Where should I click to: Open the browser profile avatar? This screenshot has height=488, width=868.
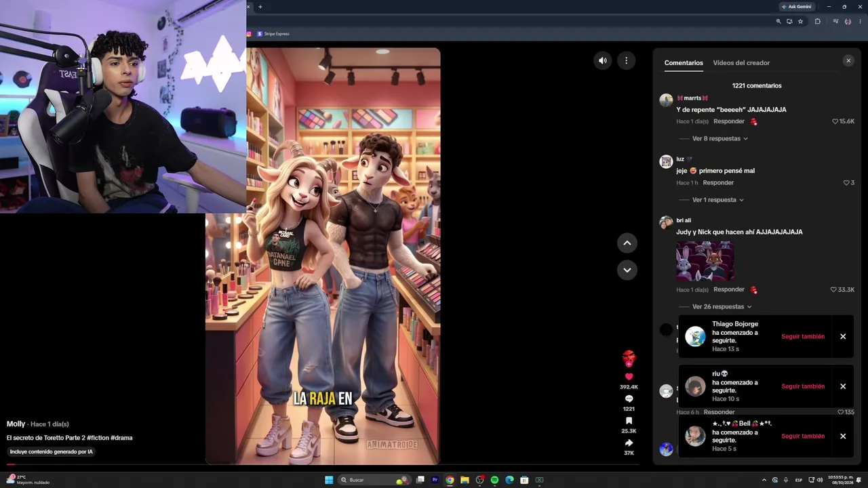pyautogui.click(x=848, y=22)
